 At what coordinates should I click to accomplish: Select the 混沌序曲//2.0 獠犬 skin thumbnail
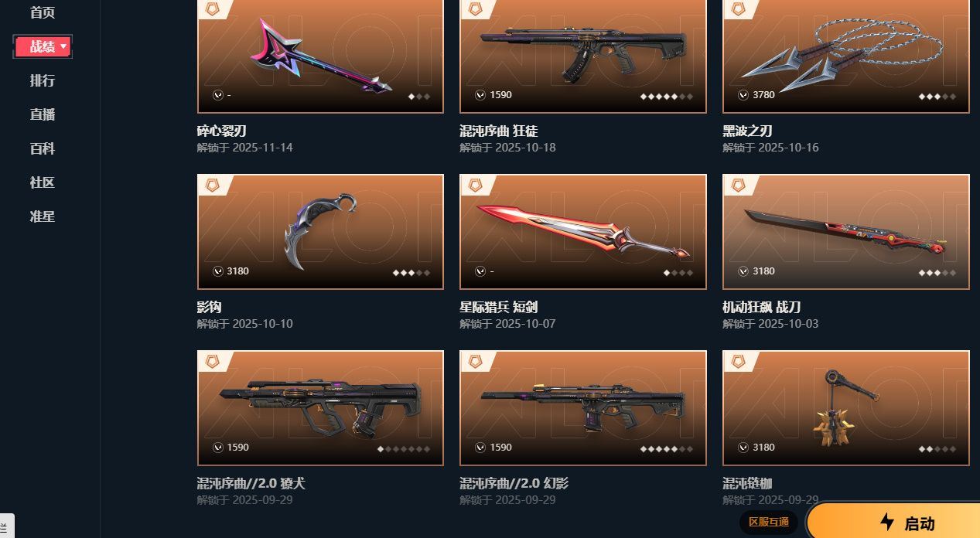pos(320,408)
